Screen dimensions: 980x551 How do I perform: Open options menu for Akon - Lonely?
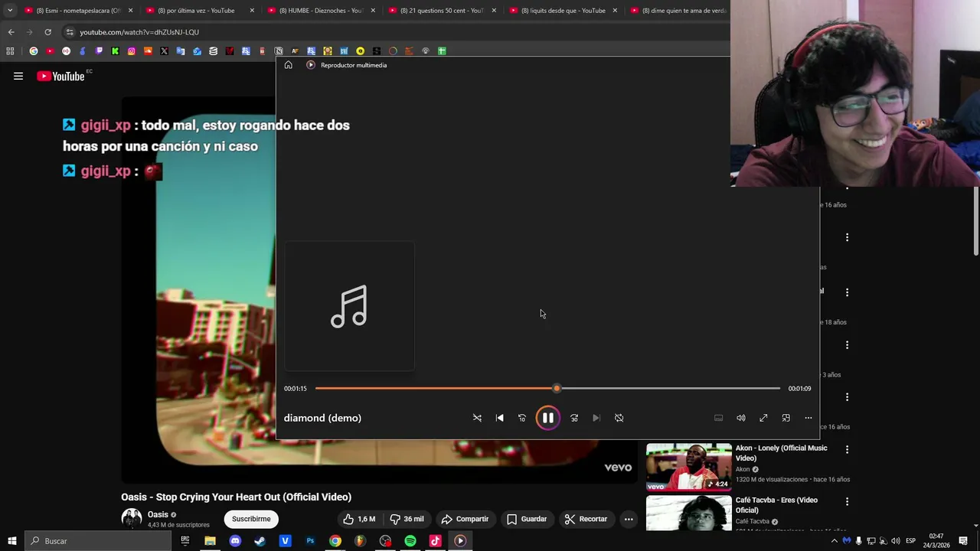[847, 450]
